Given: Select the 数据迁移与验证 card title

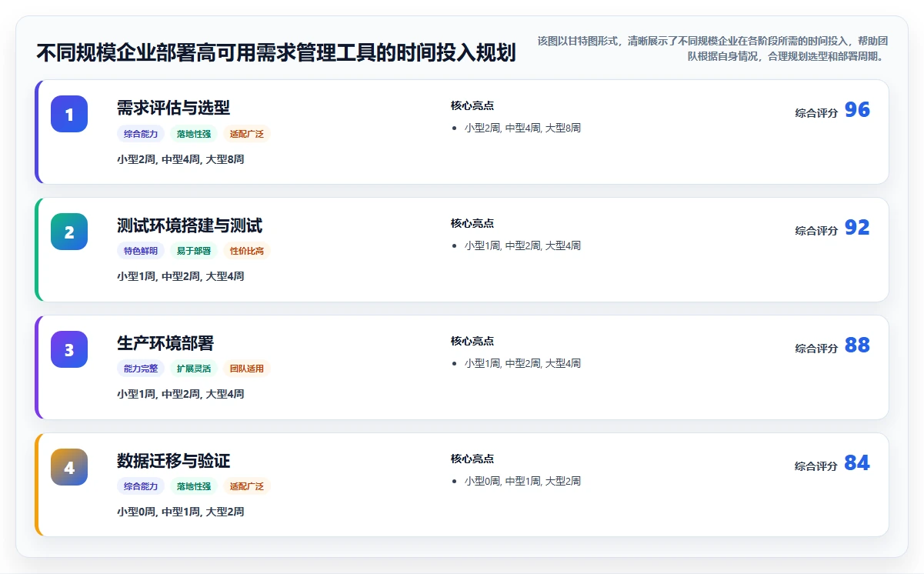Looking at the screenshot, I should [173, 461].
